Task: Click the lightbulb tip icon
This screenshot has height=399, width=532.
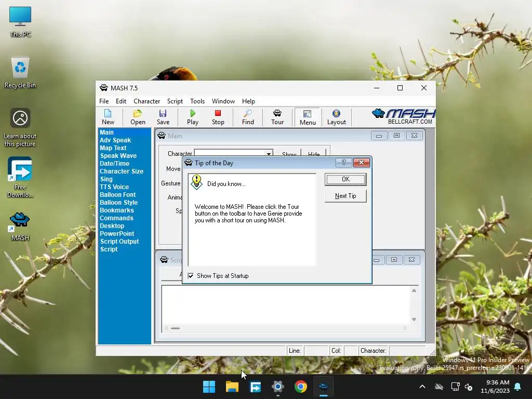Action: coord(196,182)
